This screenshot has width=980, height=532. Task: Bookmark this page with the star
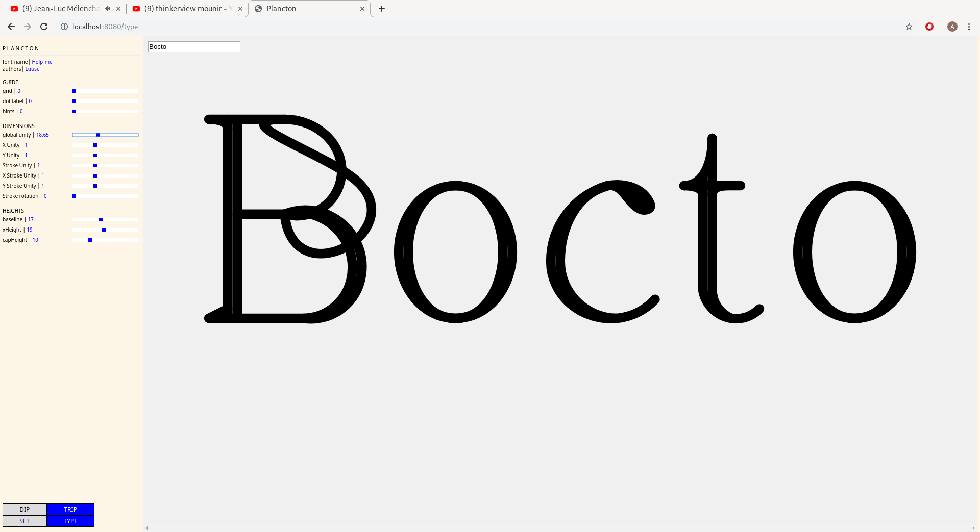(909, 27)
